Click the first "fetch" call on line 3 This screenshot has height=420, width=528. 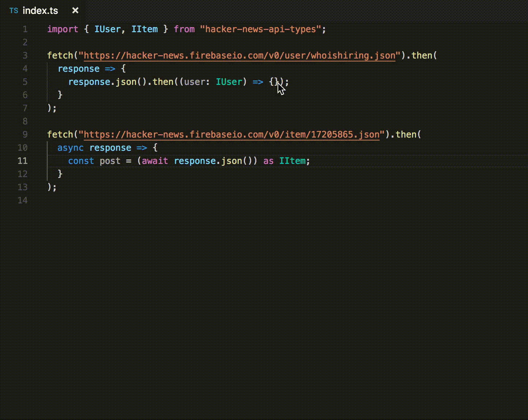tap(60, 56)
